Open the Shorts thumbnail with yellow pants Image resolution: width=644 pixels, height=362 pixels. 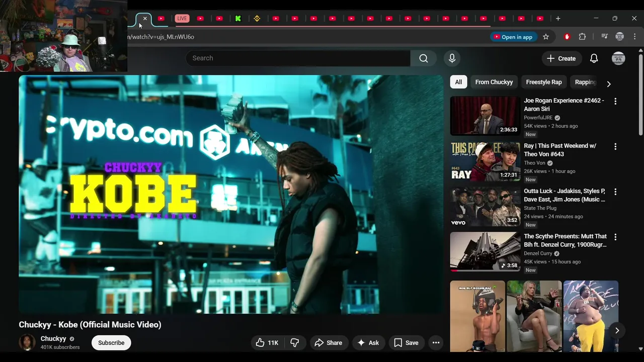click(x=591, y=316)
